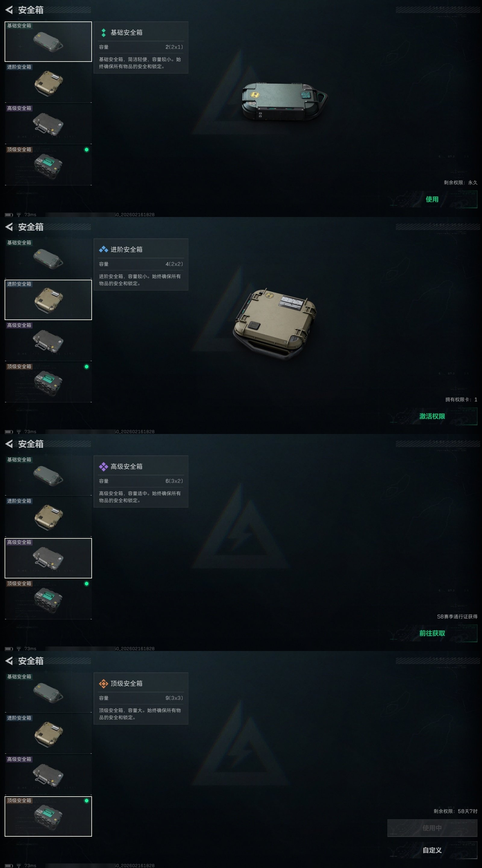
Task: Click the capacity value 9(3x3)
Action: click(x=174, y=698)
